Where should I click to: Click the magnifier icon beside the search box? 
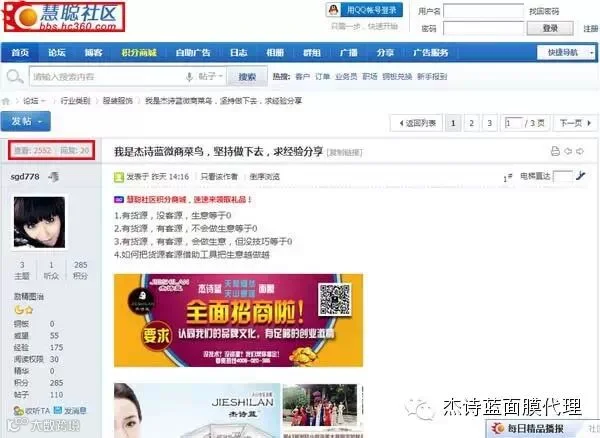click(15, 77)
